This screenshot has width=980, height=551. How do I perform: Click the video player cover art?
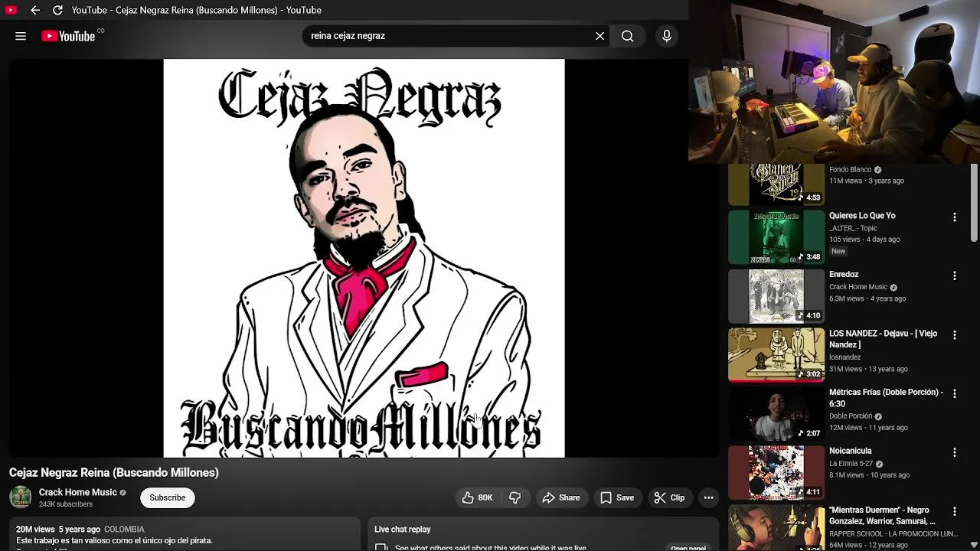(x=364, y=258)
